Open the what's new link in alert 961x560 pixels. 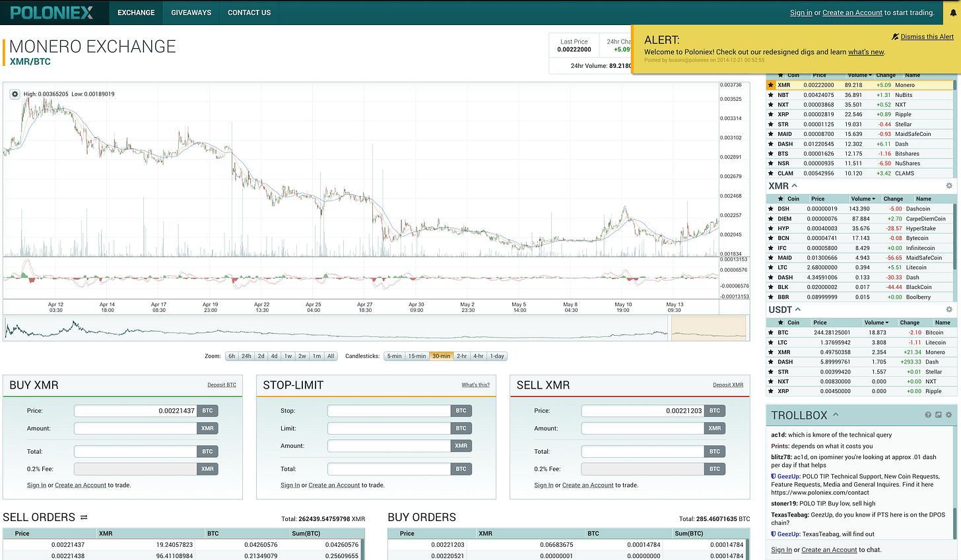point(866,52)
